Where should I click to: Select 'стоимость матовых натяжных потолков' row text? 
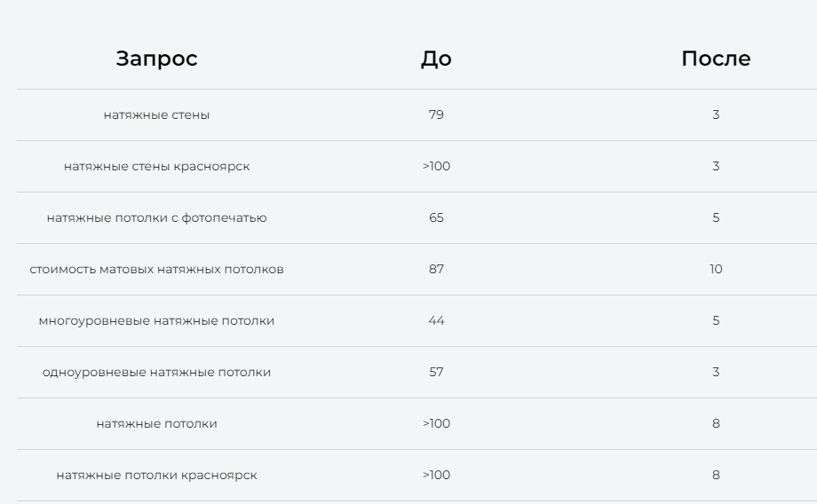[156, 269]
